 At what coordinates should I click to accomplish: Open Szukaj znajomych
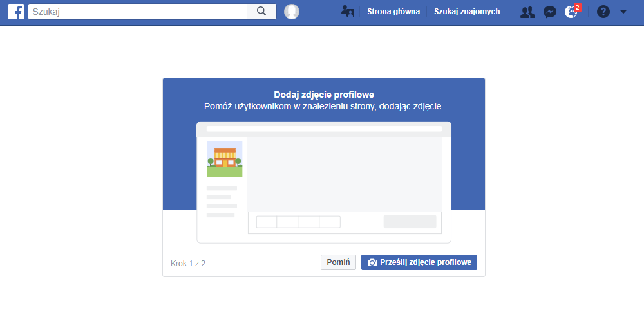467,12
